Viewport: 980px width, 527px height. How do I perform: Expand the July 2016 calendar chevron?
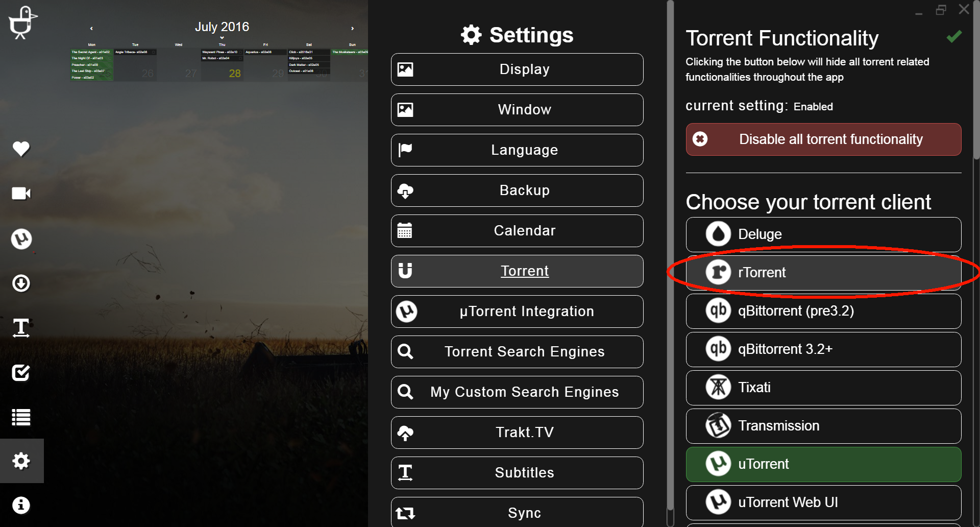(x=222, y=38)
